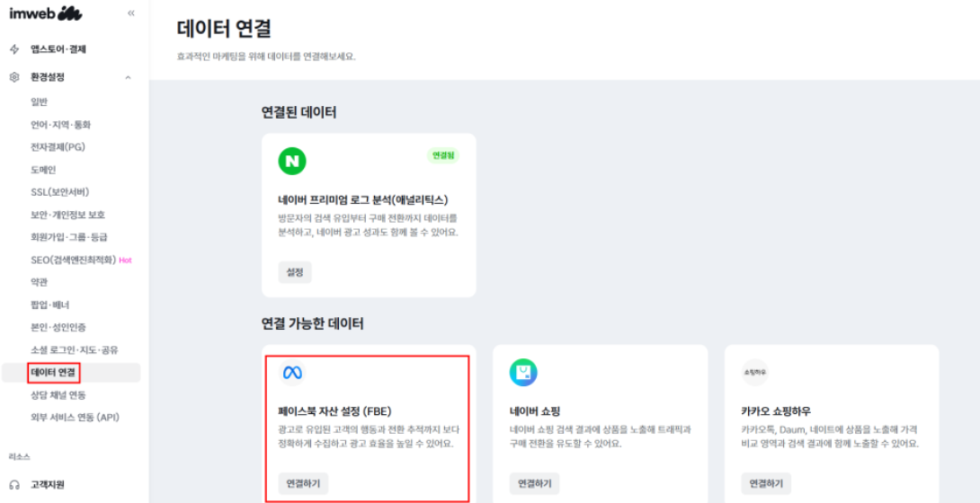Click 카카오 쇼핑하우 card title
Screen dimensions: 980x503
pos(775,411)
